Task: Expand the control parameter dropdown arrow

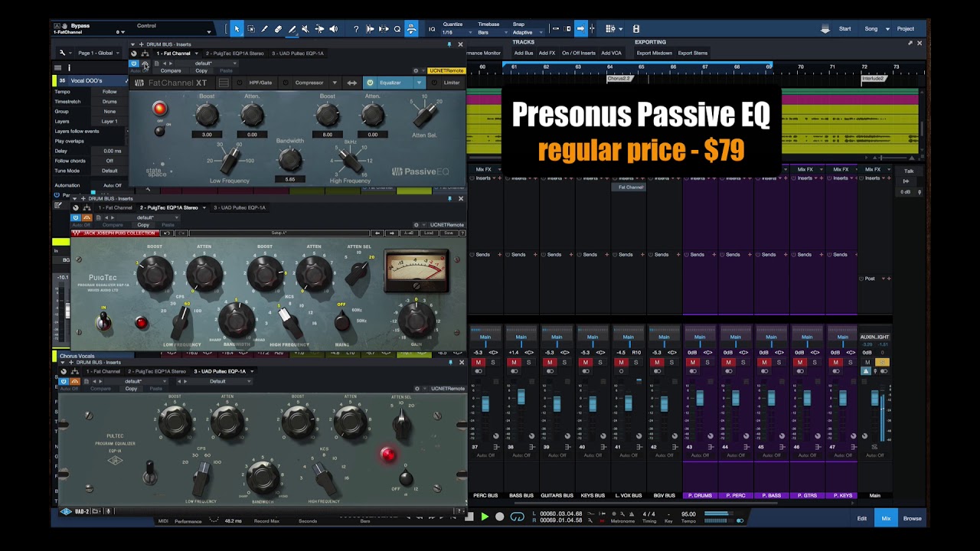Action: coord(208,31)
